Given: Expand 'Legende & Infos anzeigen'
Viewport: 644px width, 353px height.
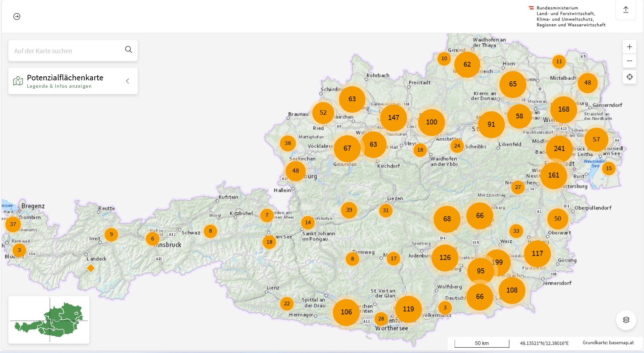Looking at the screenshot, I should pos(59,86).
